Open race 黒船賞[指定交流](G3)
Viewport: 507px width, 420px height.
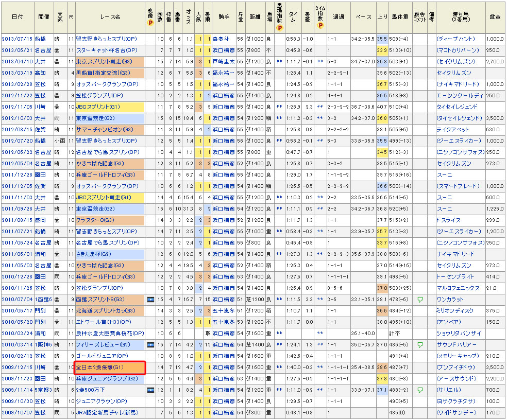[x=103, y=73]
